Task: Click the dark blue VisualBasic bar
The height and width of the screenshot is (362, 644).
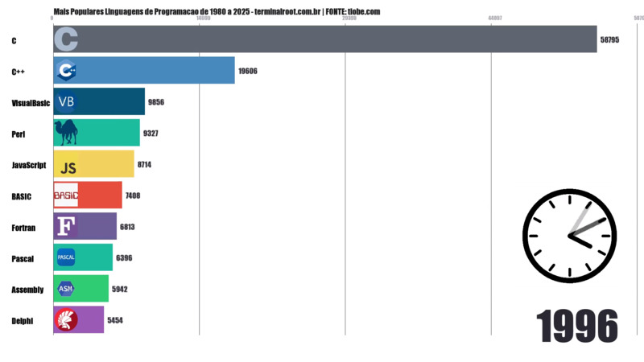Action: 99,101
